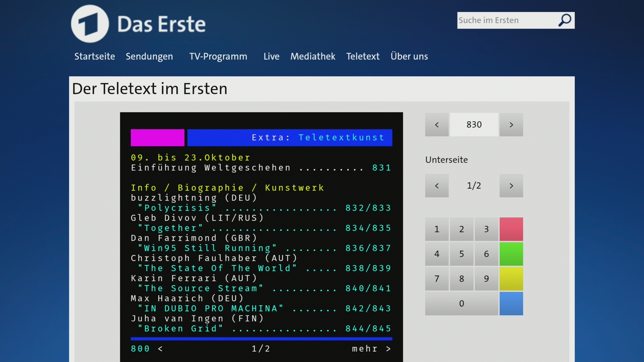
Task: Select the Teletext navigation item
Action: (x=363, y=56)
